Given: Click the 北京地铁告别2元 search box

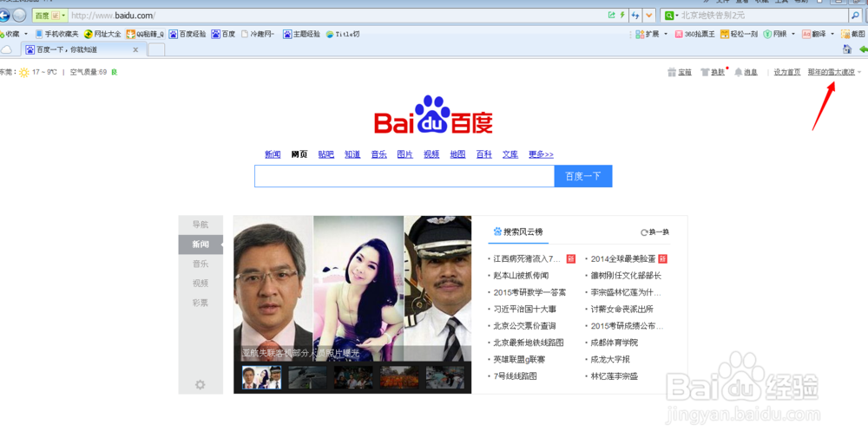Looking at the screenshot, I should [763, 16].
